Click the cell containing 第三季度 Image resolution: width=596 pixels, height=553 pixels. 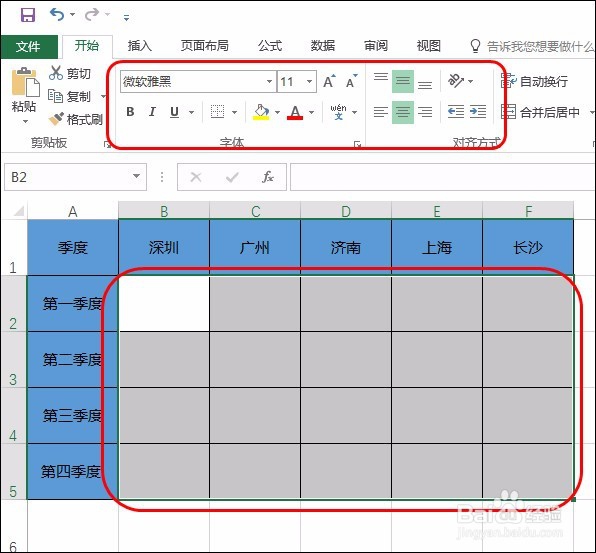(x=72, y=415)
